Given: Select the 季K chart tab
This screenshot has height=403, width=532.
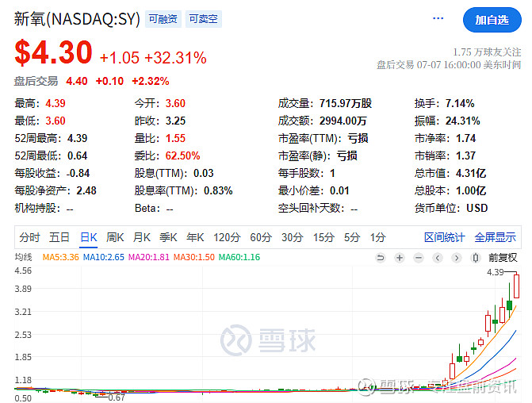Looking at the screenshot, I should [168, 237].
